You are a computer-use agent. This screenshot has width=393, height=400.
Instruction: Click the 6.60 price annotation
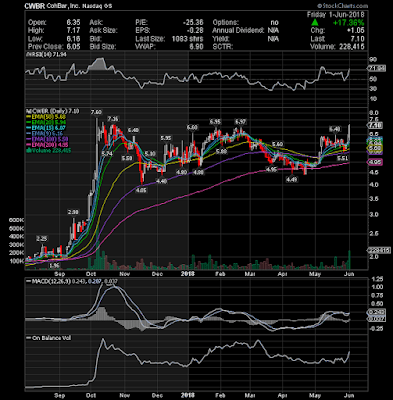[192, 127]
